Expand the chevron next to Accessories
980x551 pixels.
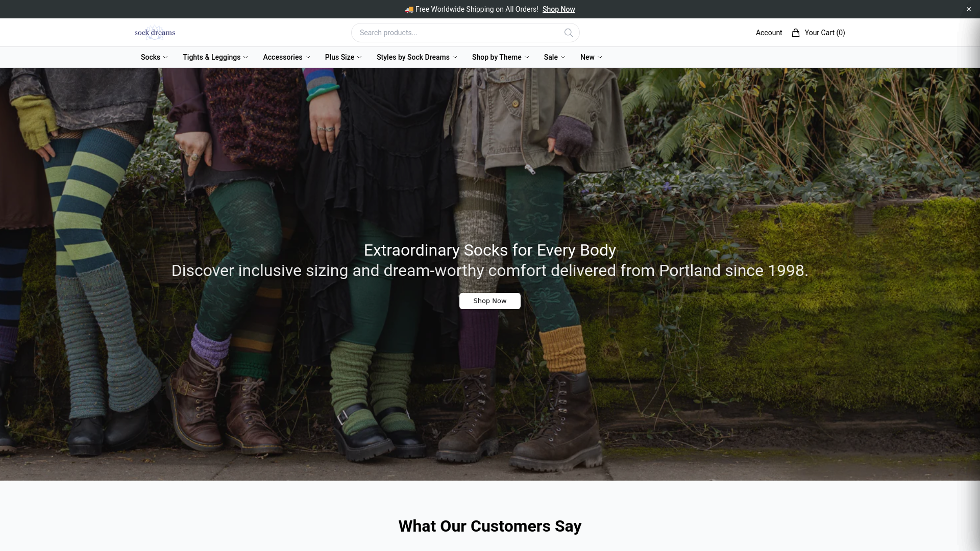[308, 57]
